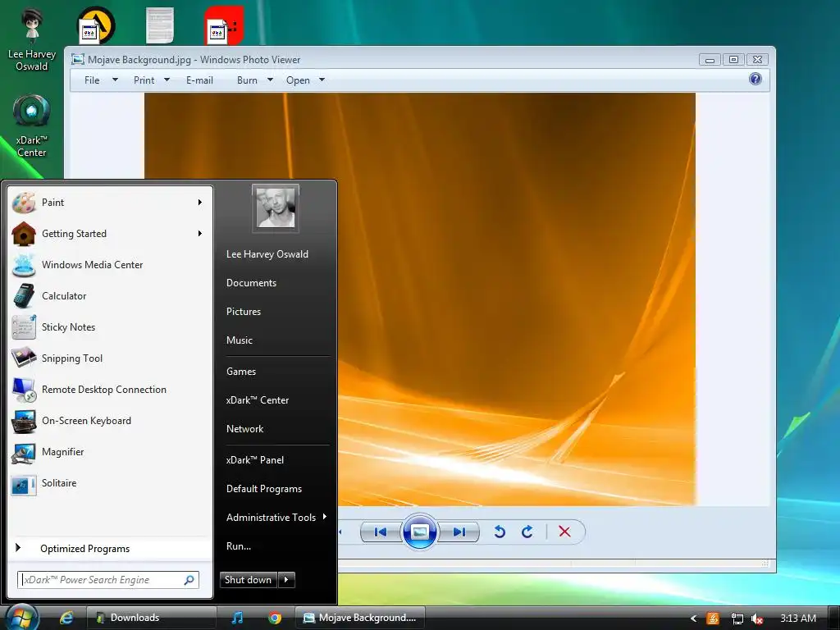The image size is (840, 630).
Task: Click Run... in Start menu
Action: (239, 546)
